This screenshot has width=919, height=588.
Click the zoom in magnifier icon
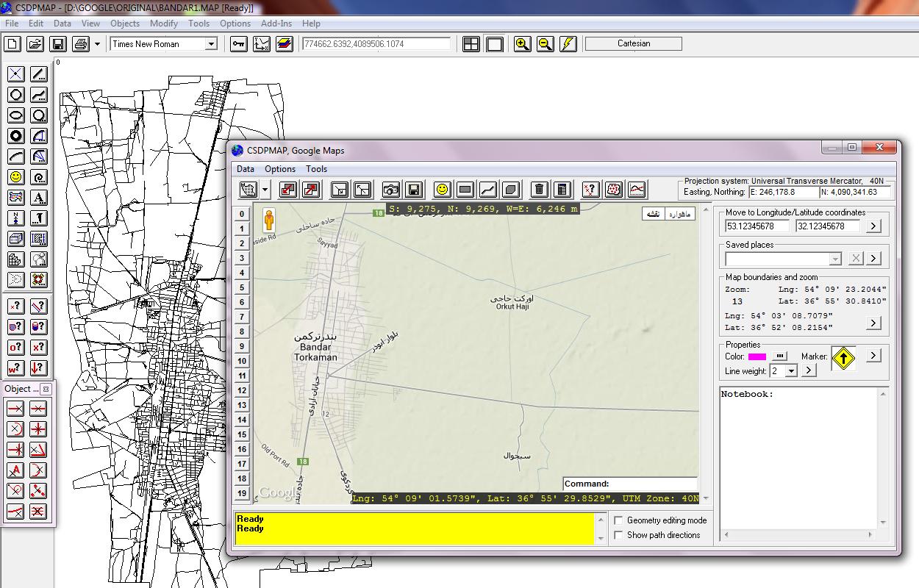(522, 44)
